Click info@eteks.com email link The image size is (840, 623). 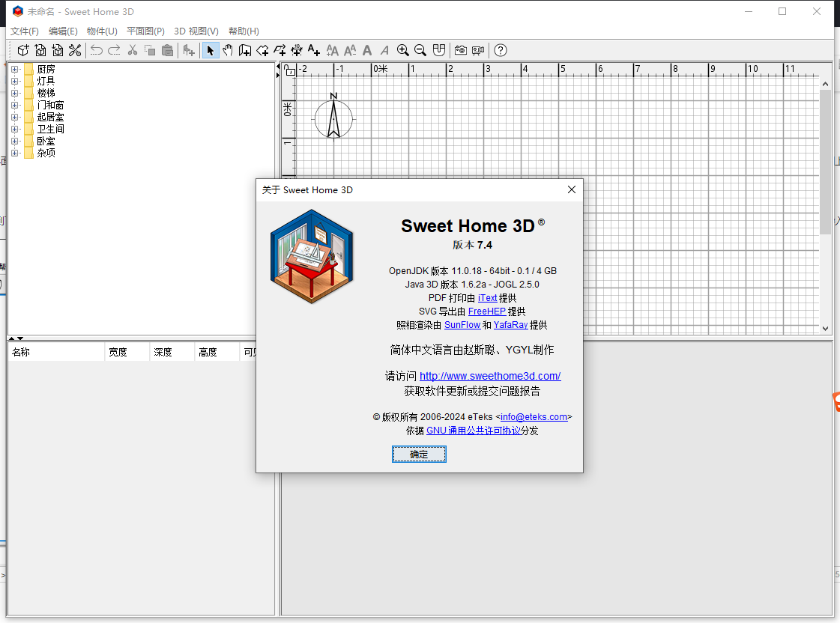tap(534, 417)
